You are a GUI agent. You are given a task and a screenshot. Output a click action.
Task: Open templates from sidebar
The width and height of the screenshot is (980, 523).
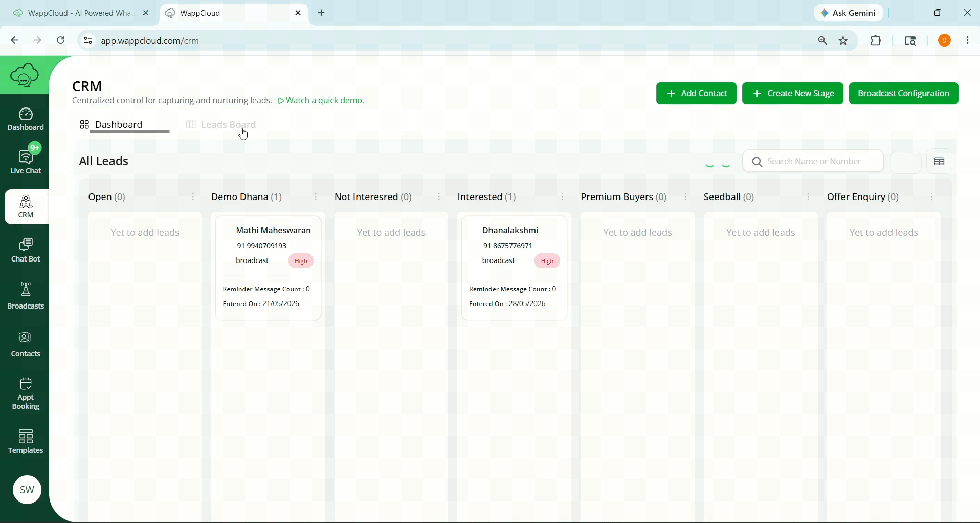coord(26,442)
